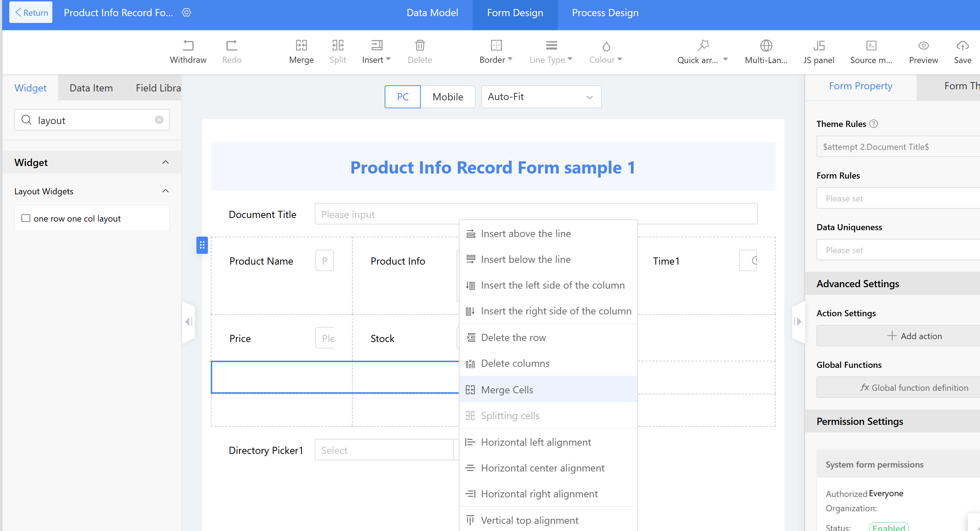Switch to PC view mode

403,97
